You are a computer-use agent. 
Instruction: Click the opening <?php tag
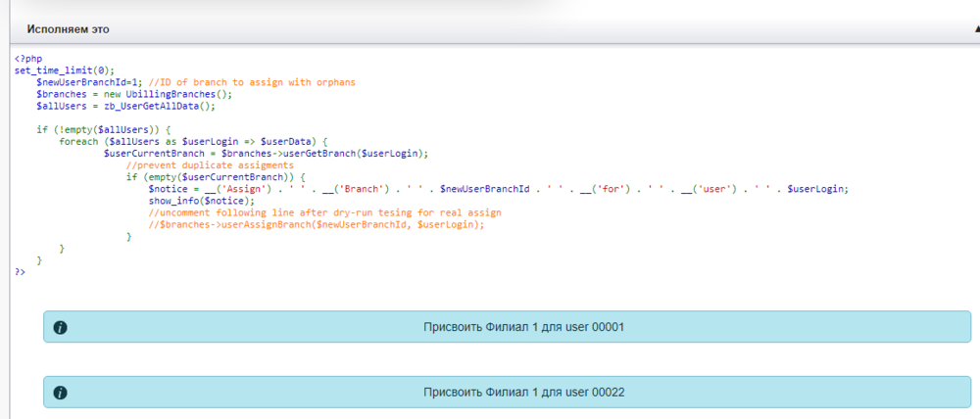pos(28,59)
